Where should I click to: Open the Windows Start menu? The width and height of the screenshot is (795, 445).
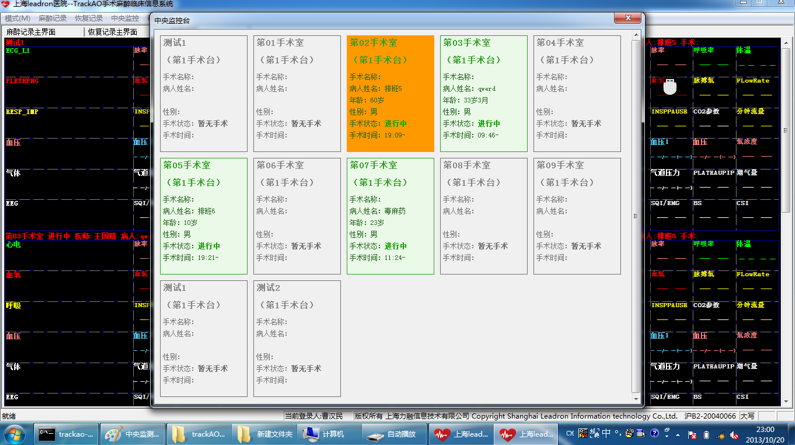click(x=14, y=434)
